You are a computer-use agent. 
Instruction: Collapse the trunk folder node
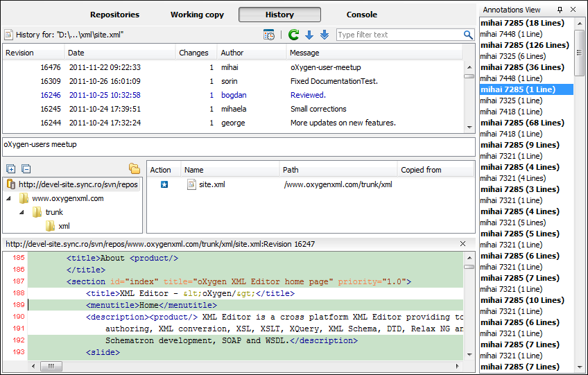click(22, 212)
